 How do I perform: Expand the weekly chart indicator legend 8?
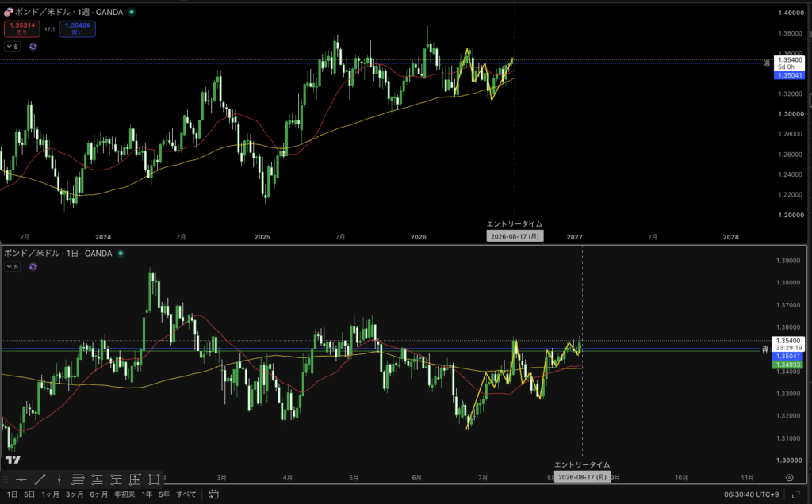(13, 47)
